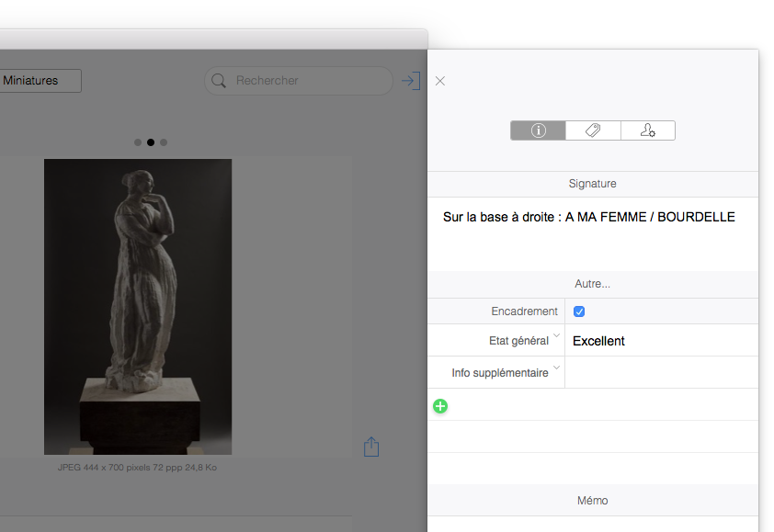
Task: Go to the third image page dot
Action: coord(164,142)
